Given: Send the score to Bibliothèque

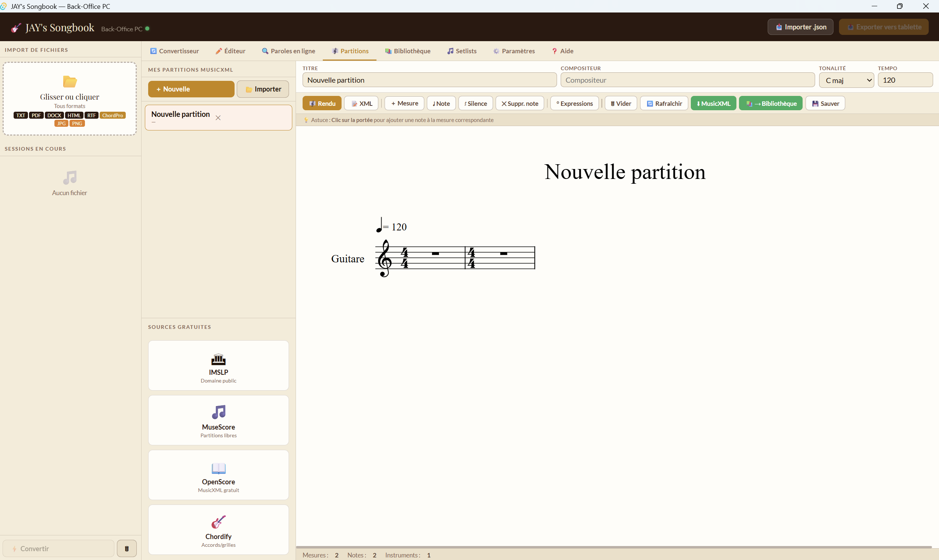Looking at the screenshot, I should click(770, 103).
